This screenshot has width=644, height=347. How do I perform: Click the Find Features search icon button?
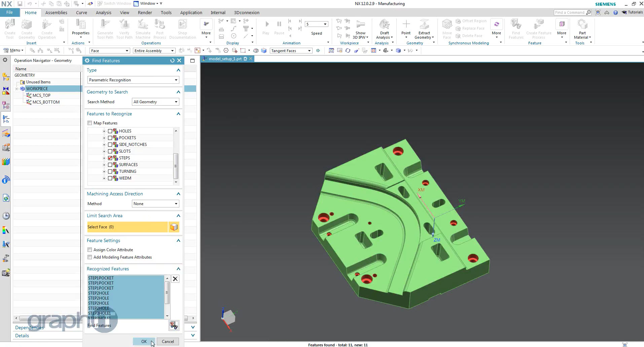pos(174,325)
